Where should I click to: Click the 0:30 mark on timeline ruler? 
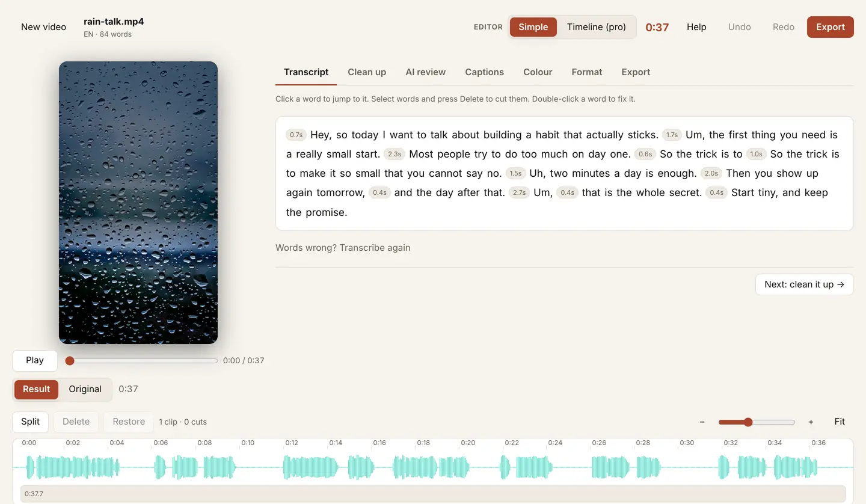coord(687,443)
